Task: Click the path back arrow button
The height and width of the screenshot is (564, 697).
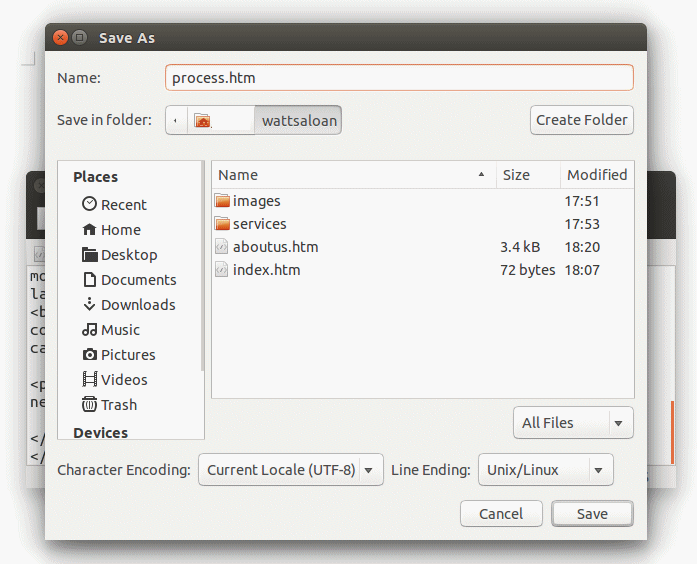Action: 176,120
